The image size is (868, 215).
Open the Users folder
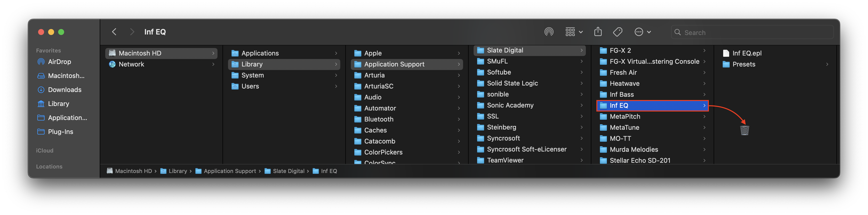tap(284, 86)
